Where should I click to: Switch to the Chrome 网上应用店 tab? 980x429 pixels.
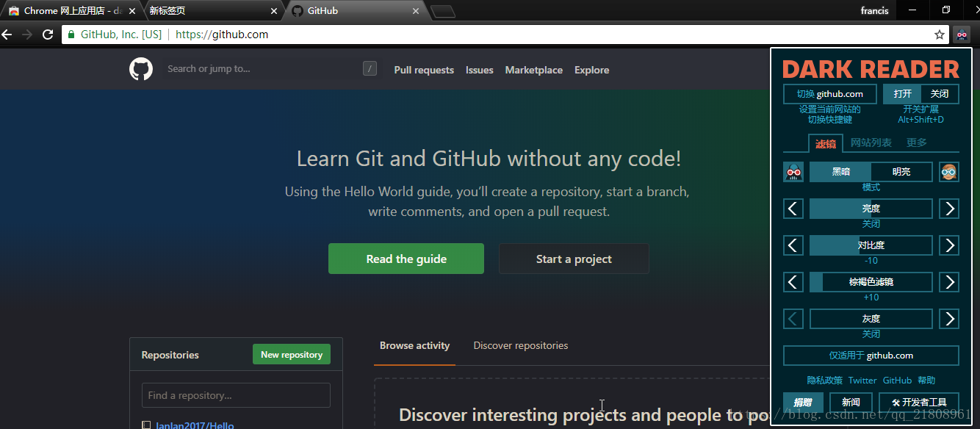tap(71, 11)
